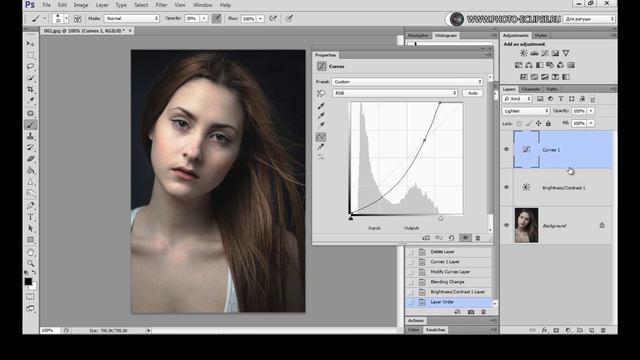Switch to the Navigator tab
The image size is (640, 360).
[x=418, y=36]
